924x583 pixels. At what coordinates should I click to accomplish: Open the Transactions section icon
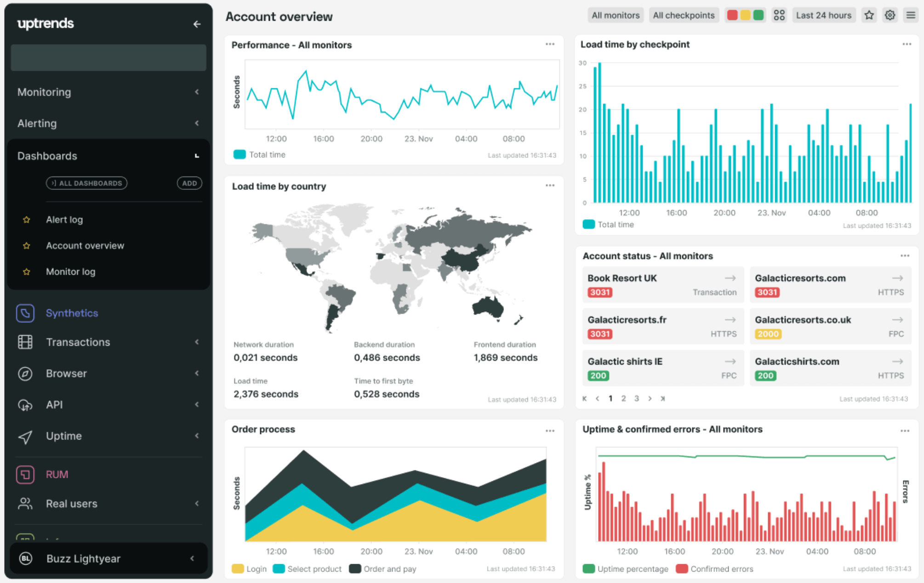25,342
